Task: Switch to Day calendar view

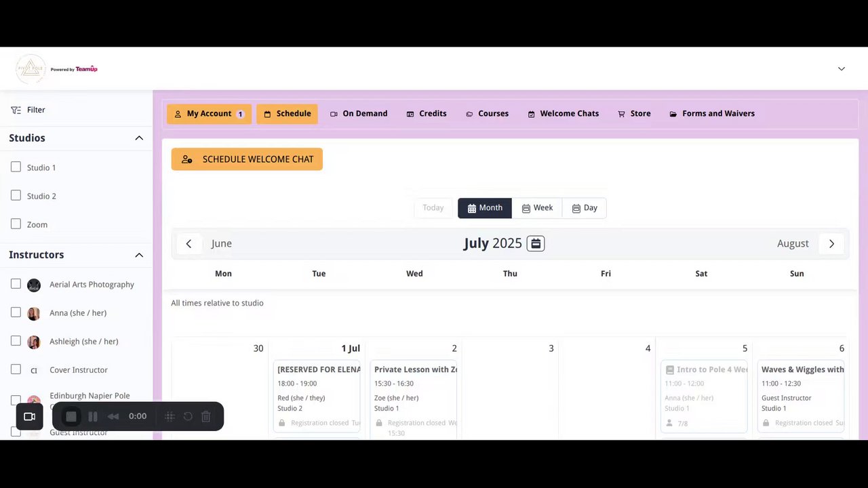Action: click(585, 208)
